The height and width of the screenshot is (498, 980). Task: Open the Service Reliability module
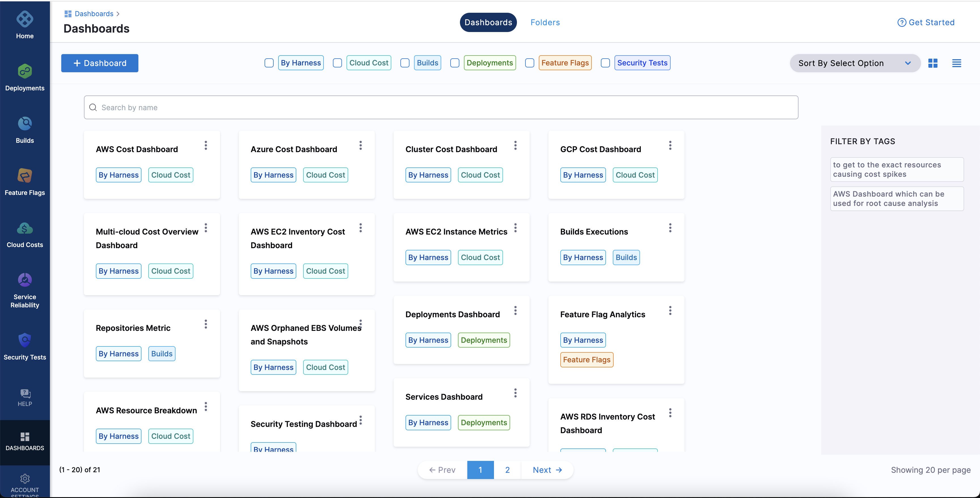pyautogui.click(x=25, y=290)
